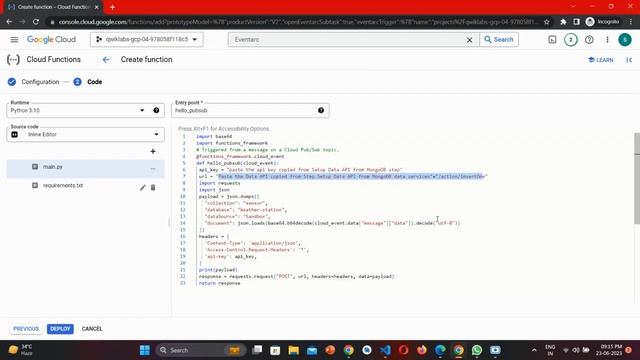Add a new source file with plus icon
The width and height of the screenshot is (640, 360).
click(x=153, y=151)
